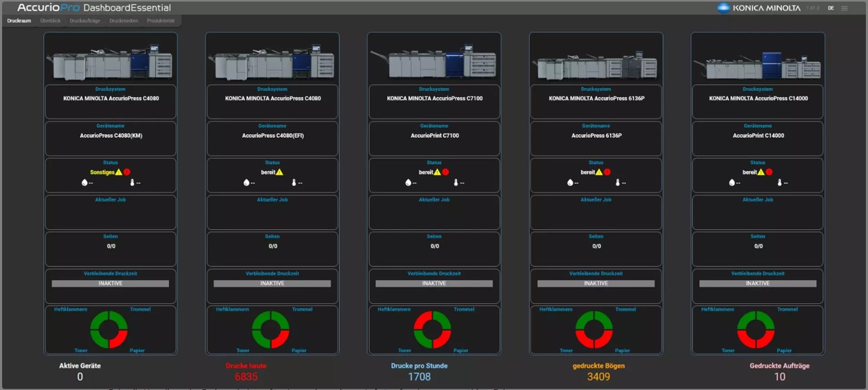Click humidity drop icon for AccurioPrint C7100
This screenshot has height=390, width=868.
(x=408, y=182)
